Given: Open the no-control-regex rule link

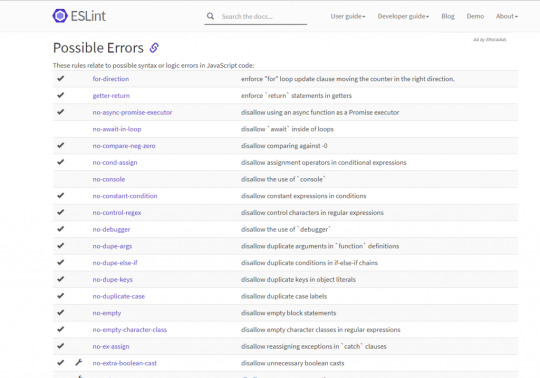Looking at the screenshot, I should click(117, 213).
